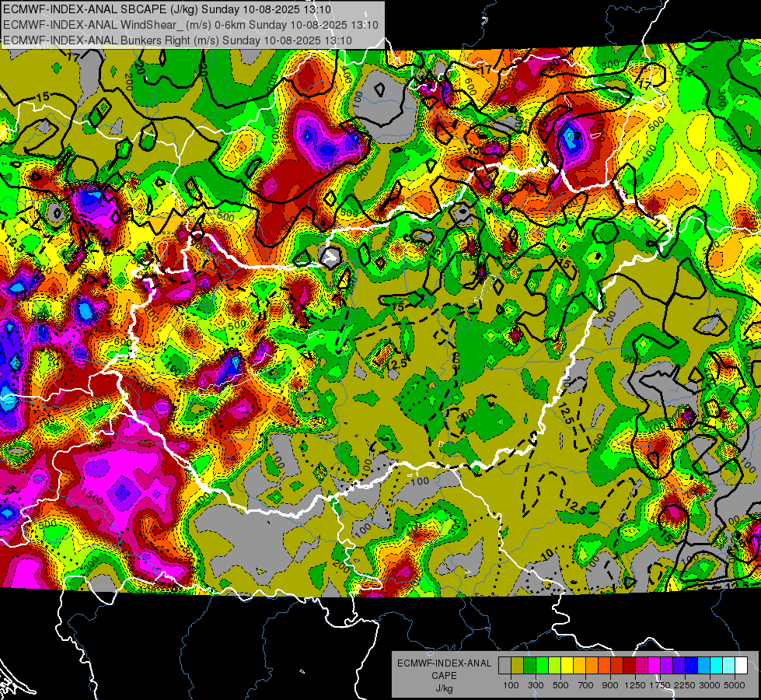Click the white swatch in CAPE legend
The image size is (761, 700).
pos(741,665)
